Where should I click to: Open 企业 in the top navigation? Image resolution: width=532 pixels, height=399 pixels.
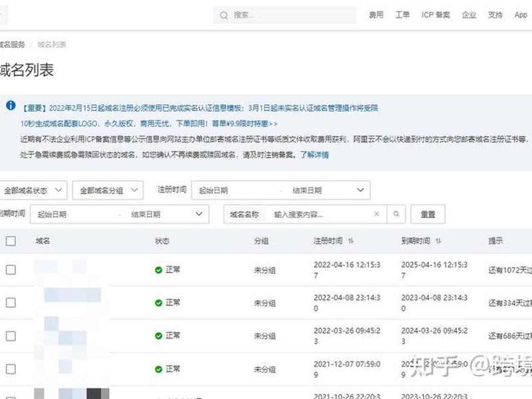point(469,15)
